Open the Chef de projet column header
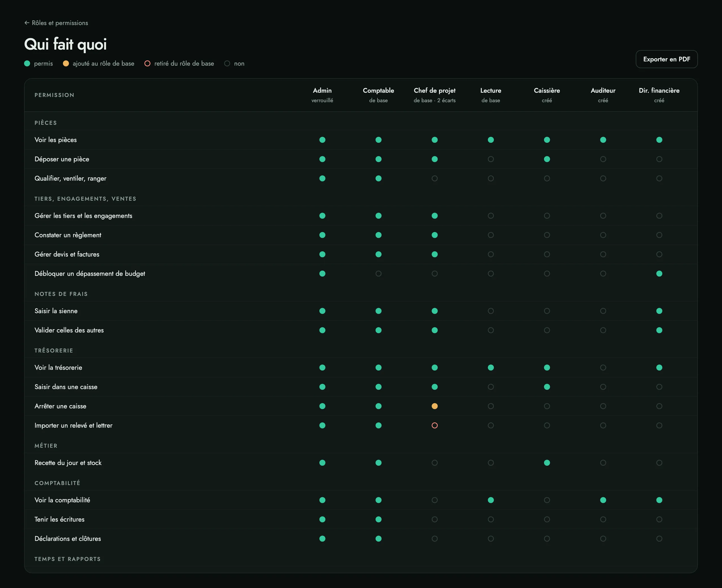Image resolution: width=722 pixels, height=588 pixels. click(x=434, y=95)
